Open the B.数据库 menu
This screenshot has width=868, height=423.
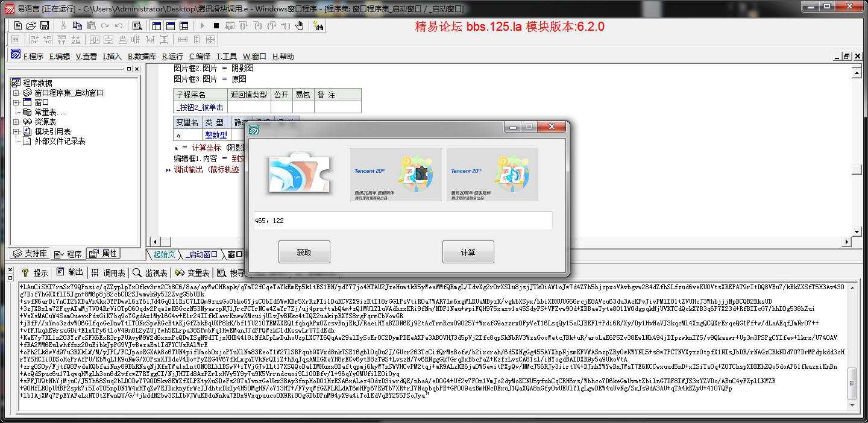pos(142,56)
